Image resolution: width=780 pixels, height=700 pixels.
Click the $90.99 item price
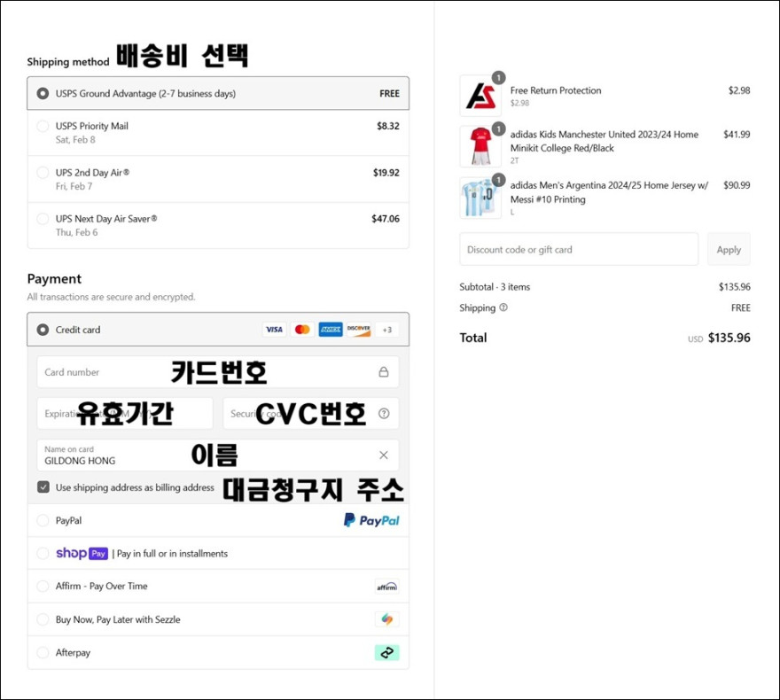[x=737, y=185]
